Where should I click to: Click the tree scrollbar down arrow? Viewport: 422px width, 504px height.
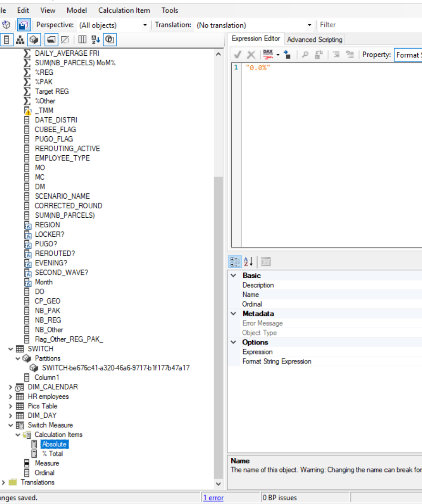point(218,484)
